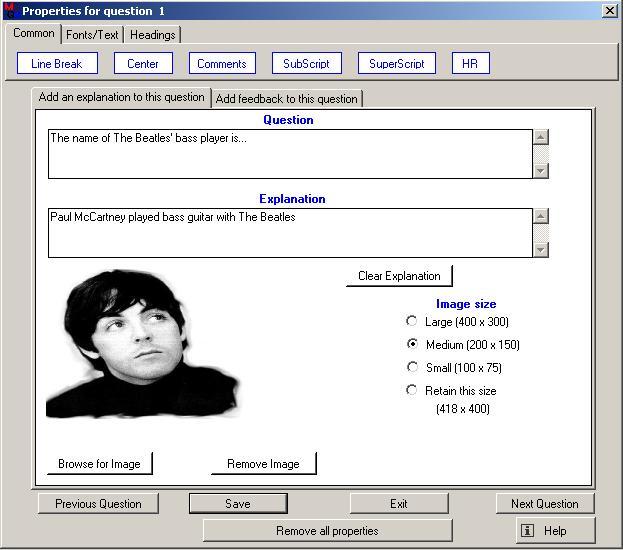Viewport: 623px width, 550px height.
Task: Open the Headings tab
Action: [152, 35]
